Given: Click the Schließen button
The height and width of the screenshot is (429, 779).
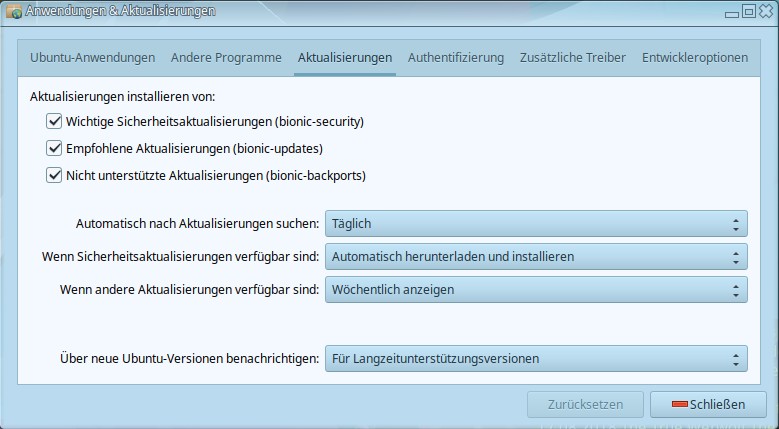Looking at the screenshot, I should click(708, 404).
